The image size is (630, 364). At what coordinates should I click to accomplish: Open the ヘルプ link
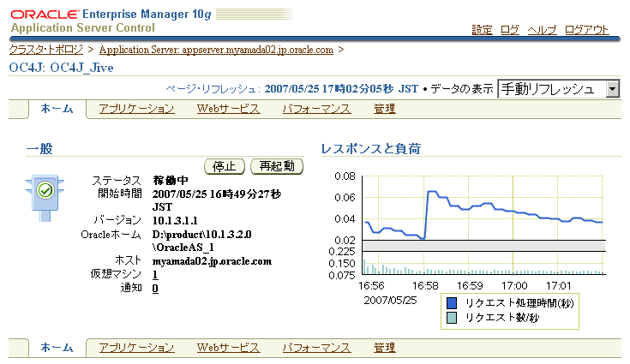click(542, 30)
